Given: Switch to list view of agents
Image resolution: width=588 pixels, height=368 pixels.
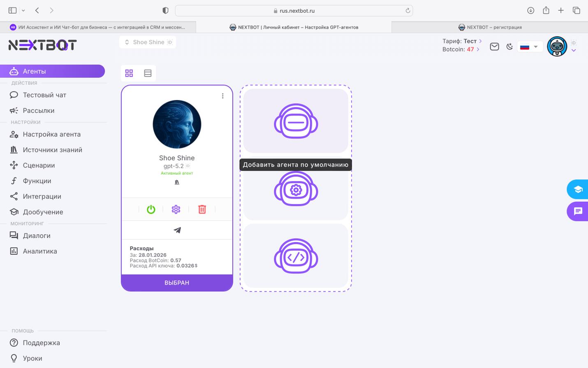Looking at the screenshot, I should [x=148, y=73].
